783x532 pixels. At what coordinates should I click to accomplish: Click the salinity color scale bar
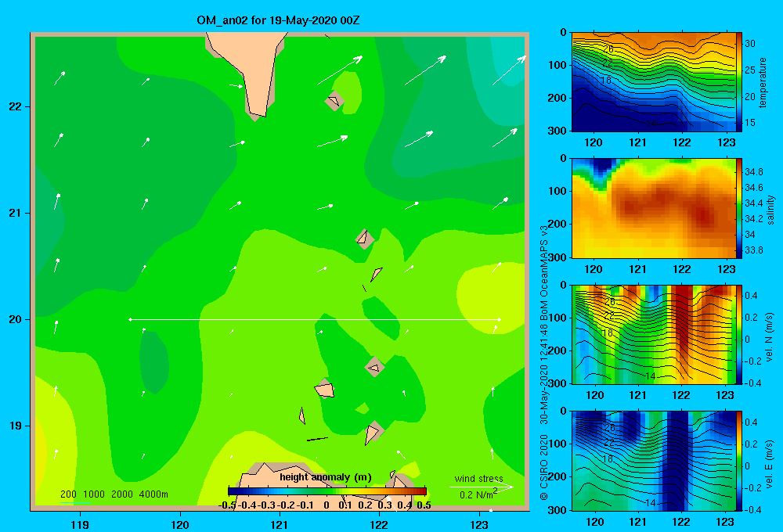click(x=739, y=208)
